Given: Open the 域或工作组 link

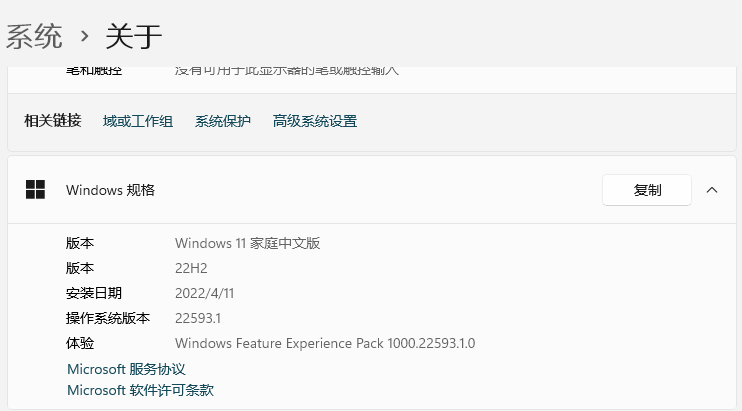Looking at the screenshot, I should pos(138,121).
